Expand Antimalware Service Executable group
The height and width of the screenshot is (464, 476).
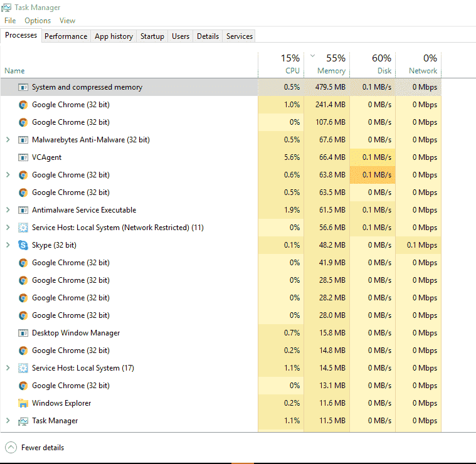[x=8, y=210]
